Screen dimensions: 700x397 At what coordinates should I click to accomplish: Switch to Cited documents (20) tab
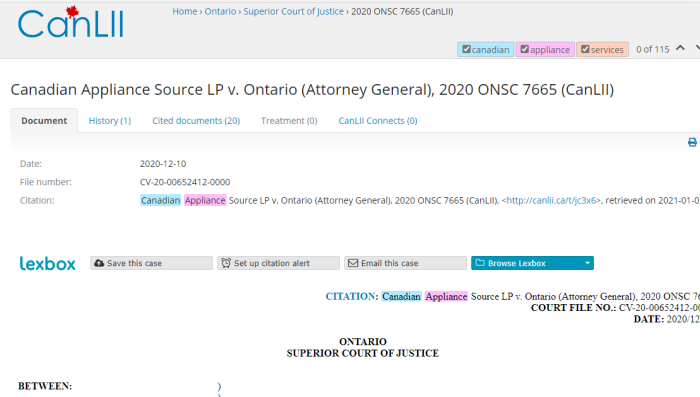pos(196,121)
